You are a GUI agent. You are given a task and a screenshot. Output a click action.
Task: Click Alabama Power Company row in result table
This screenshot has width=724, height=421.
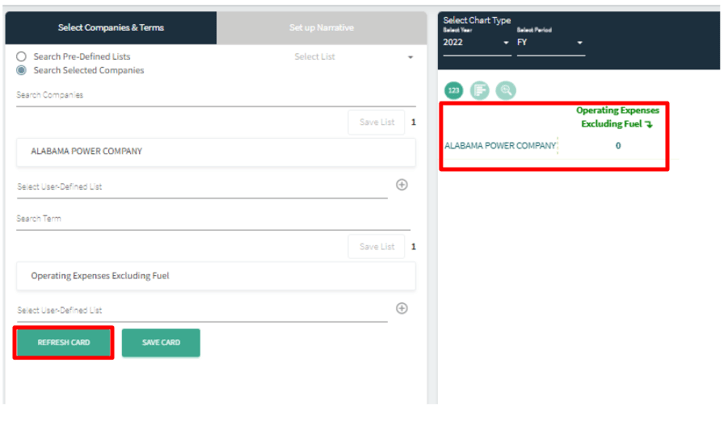click(x=500, y=146)
